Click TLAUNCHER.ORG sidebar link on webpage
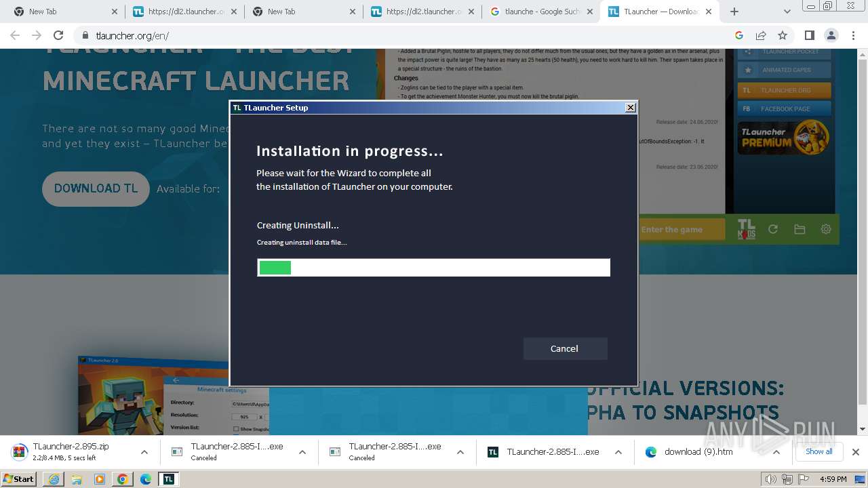The width and height of the screenshot is (868, 488). point(784,90)
